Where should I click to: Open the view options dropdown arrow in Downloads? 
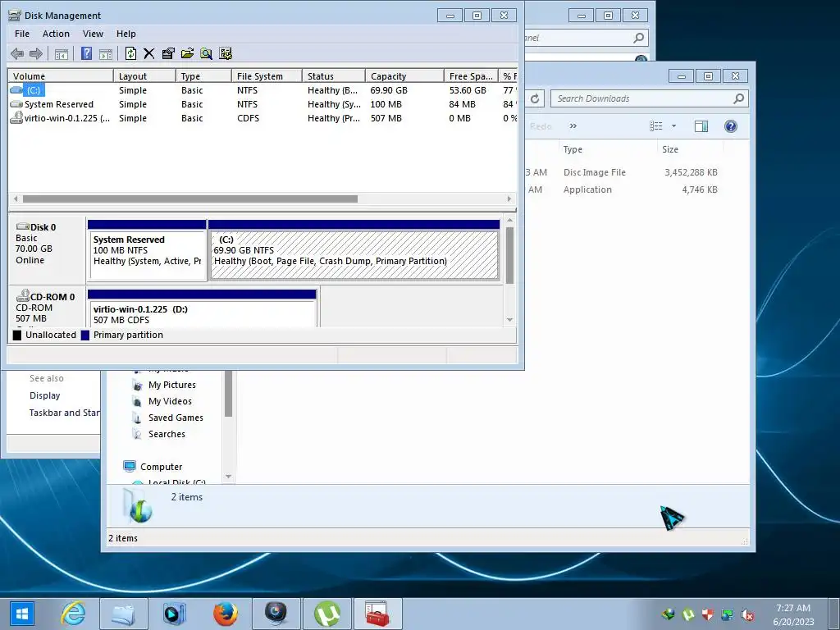(674, 126)
